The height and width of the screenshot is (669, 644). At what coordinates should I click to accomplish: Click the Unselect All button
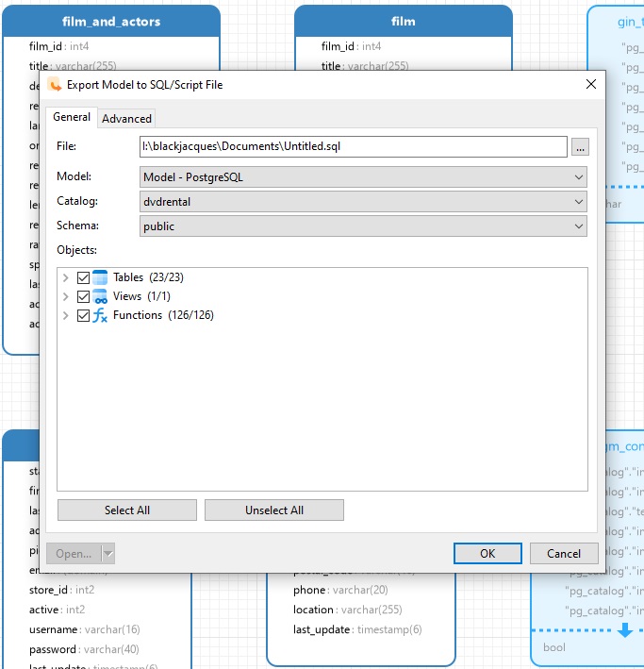pos(274,510)
